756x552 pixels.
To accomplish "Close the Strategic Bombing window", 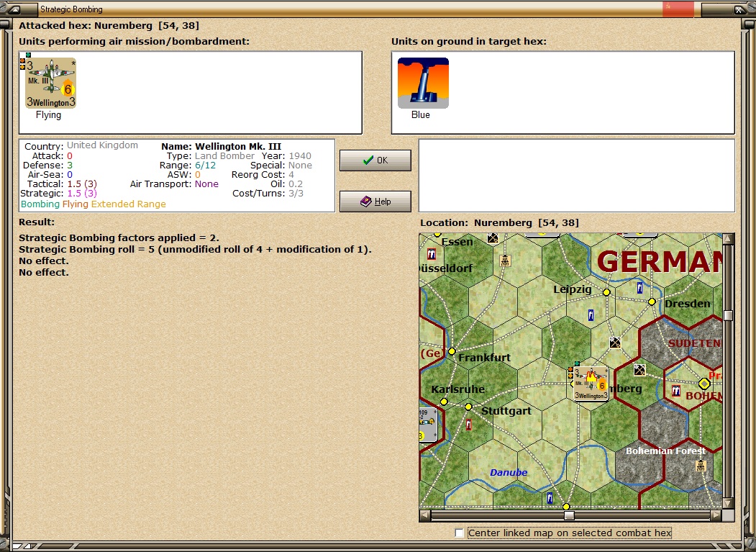I will (x=739, y=9).
